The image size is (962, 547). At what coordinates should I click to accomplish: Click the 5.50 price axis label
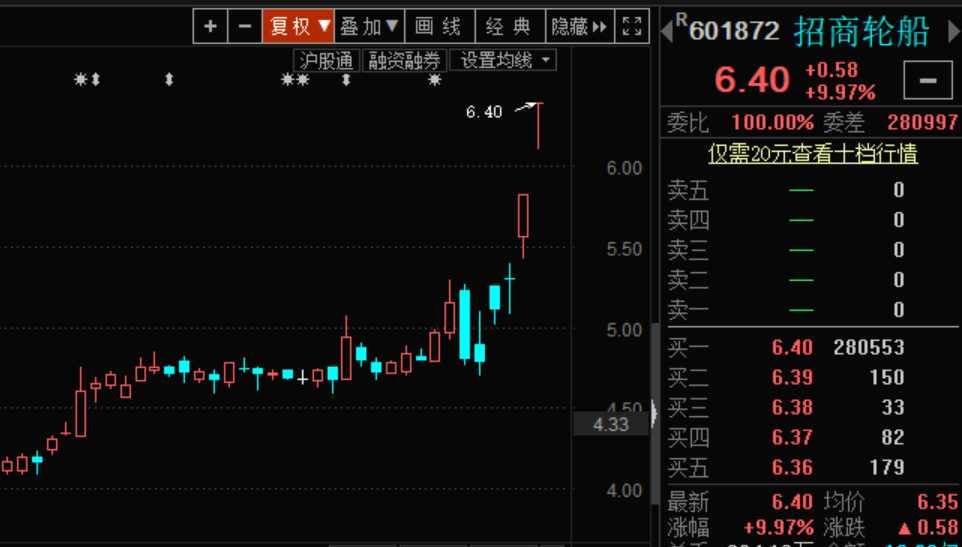tap(624, 249)
